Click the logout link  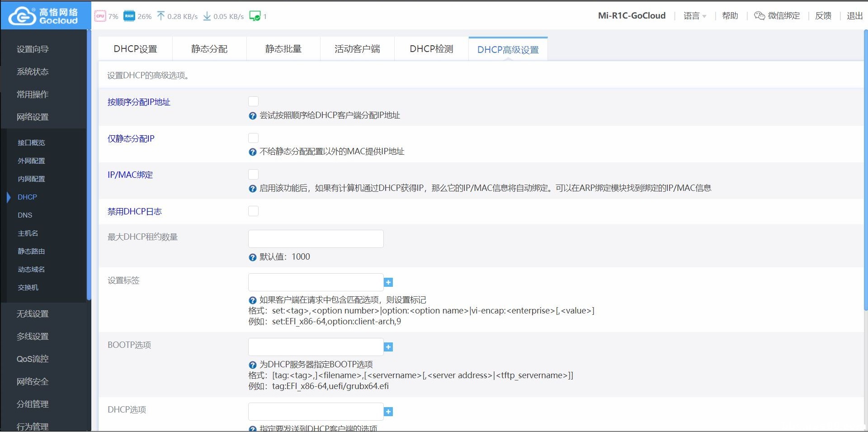(x=854, y=16)
